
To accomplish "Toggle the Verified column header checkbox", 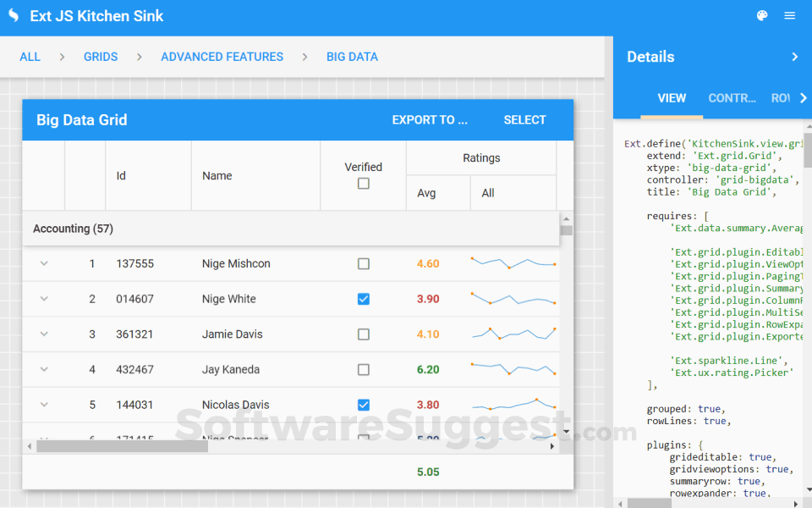I will click(364, 183).
